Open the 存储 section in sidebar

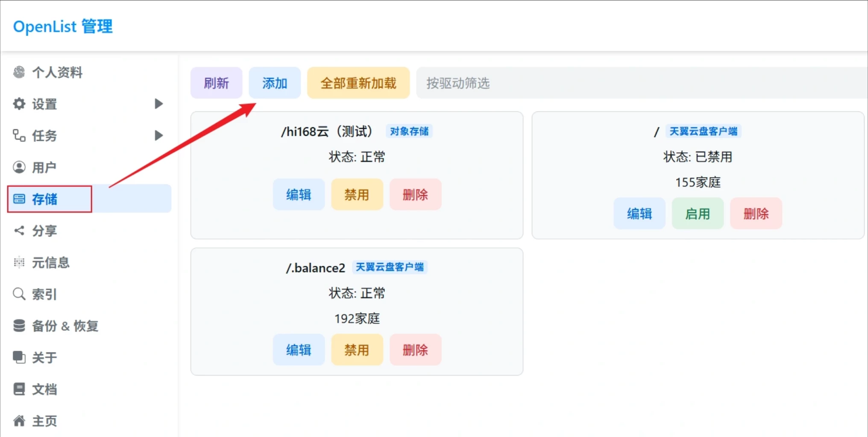point(45,199)
